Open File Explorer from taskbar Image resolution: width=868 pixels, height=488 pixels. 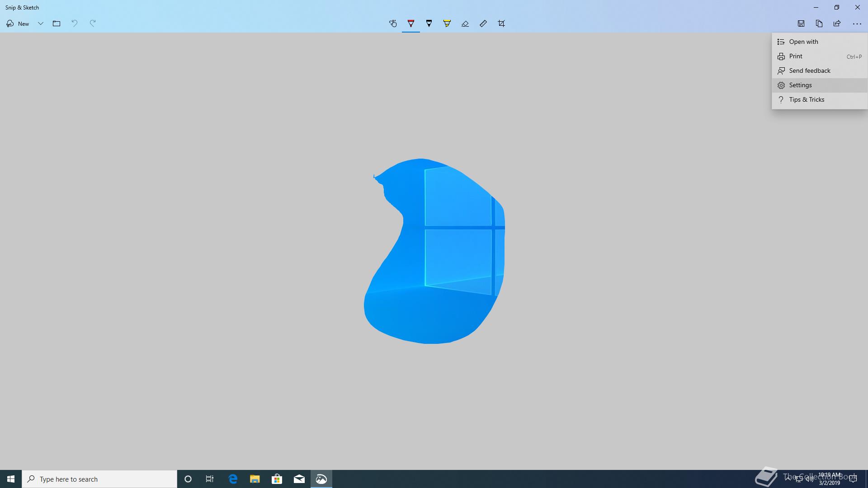(255, 479)
